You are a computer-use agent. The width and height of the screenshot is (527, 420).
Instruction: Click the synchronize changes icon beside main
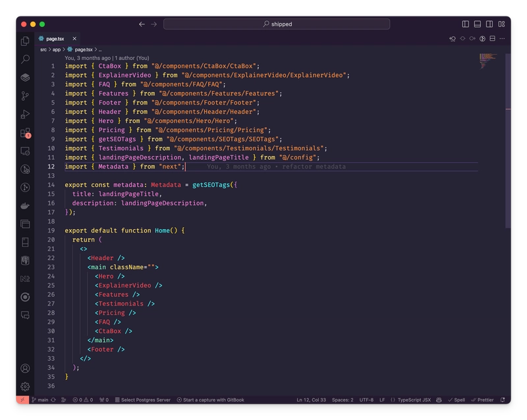pos(53,400)
